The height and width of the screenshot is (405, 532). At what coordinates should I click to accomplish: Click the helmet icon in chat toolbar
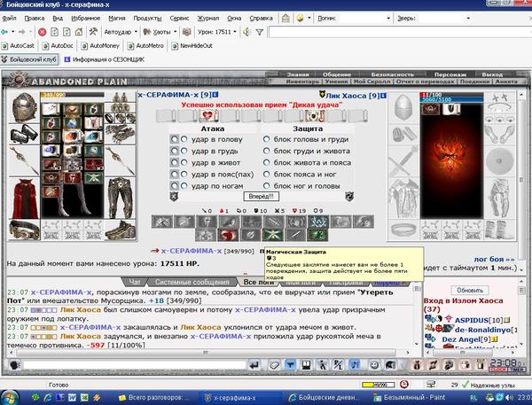(x=390, y=365)
